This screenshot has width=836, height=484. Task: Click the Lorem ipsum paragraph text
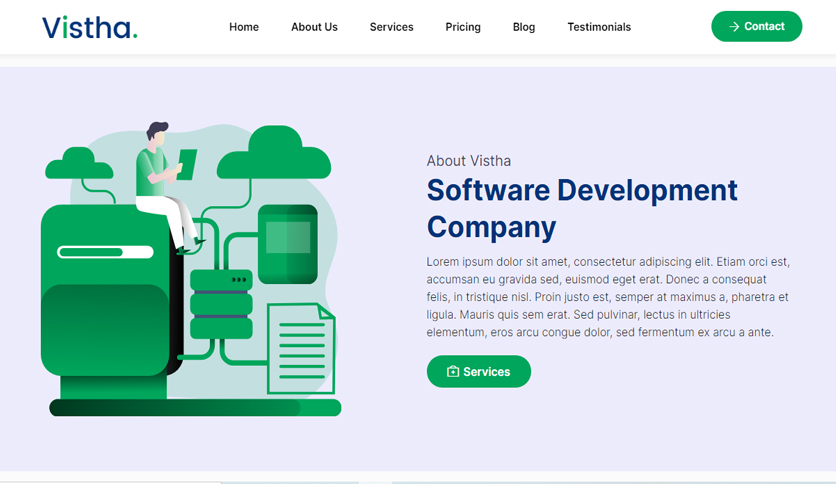click(608, 297)
